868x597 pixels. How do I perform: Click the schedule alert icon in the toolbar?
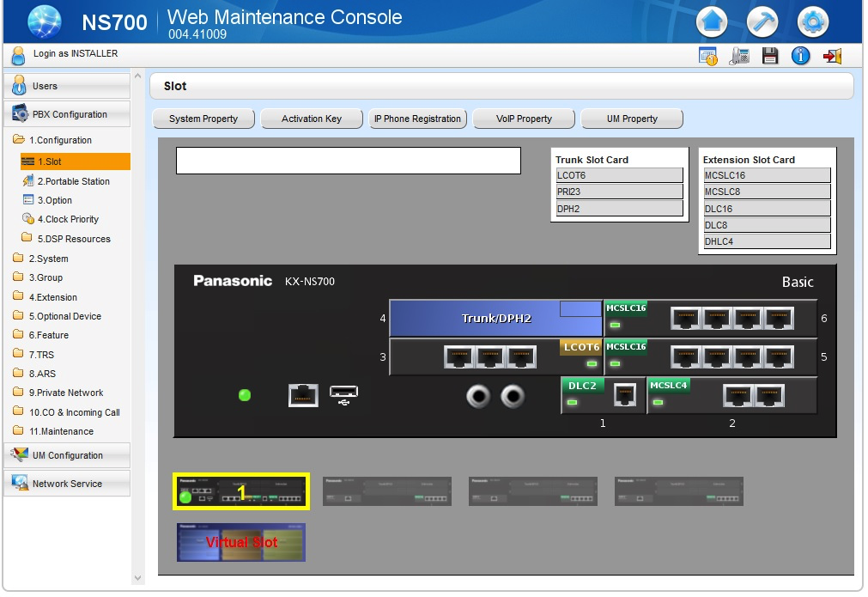708,56
